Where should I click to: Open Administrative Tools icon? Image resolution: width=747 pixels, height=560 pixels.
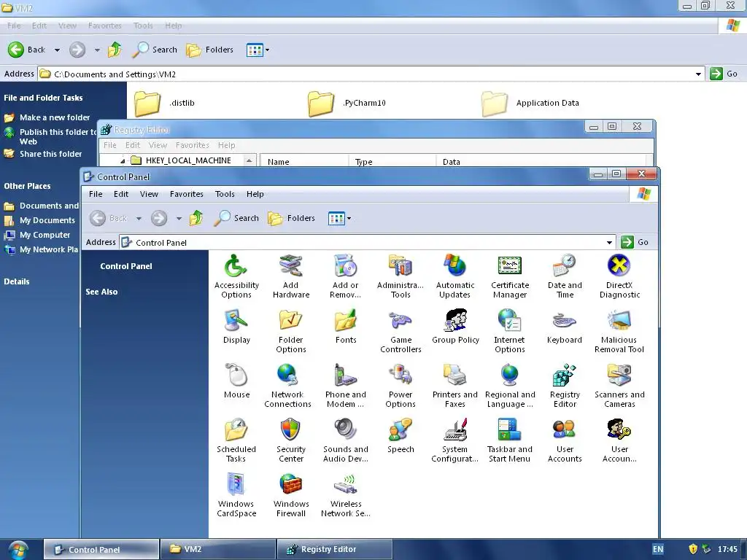pyautogui.click(x=400, y=276)
